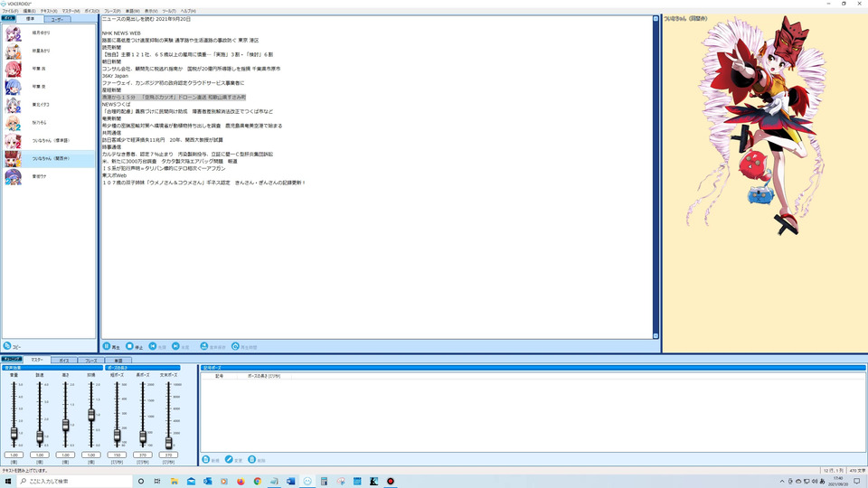Jump to the beginning with 先頭 icon
The height and width of the screenshot is (488, 868).
[153, 346]
